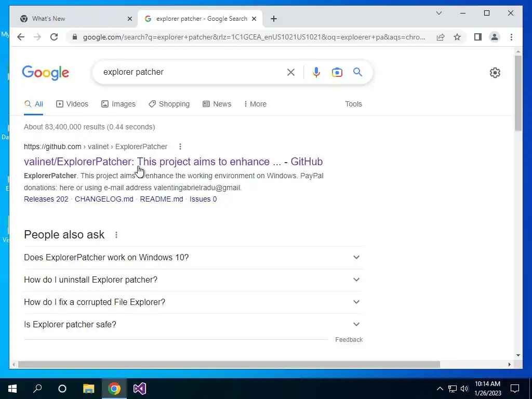Click the Feedback link below the questions

point(349,340)
